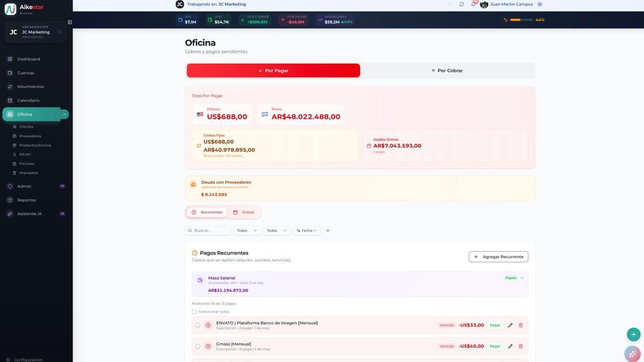Open Productos/Activos submenu item

click(35, 145)
